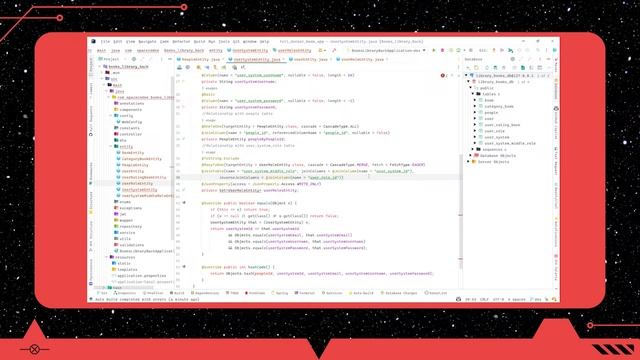Open the Project panel gear options icon
The width and height of the screenshot is (640, 360).
[133, 59]
